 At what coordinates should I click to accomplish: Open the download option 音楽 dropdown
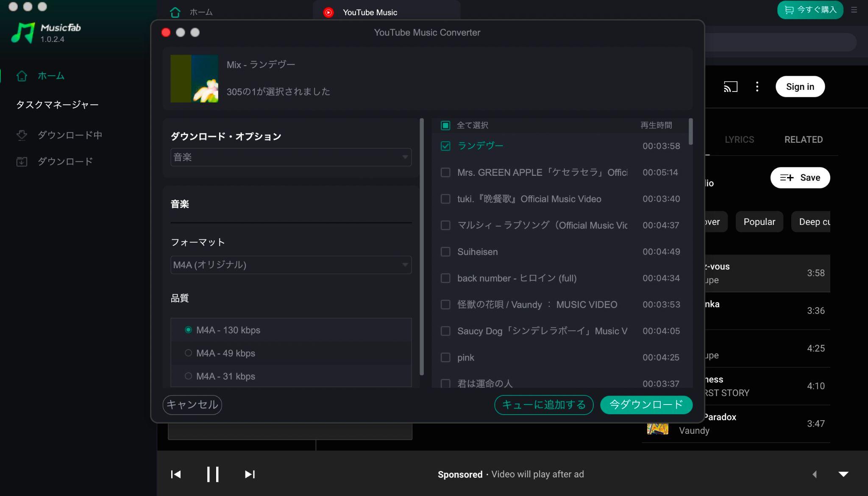tap(291, 157)
